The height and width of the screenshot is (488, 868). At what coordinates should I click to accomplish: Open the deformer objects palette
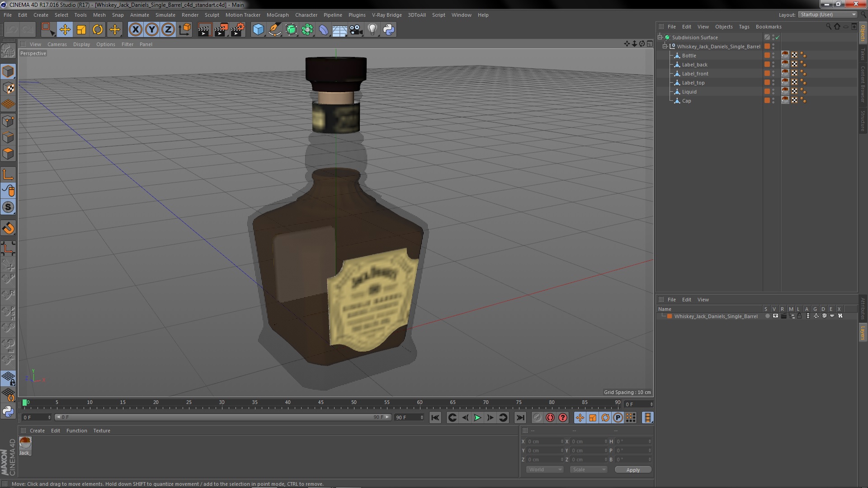point(324,30)
